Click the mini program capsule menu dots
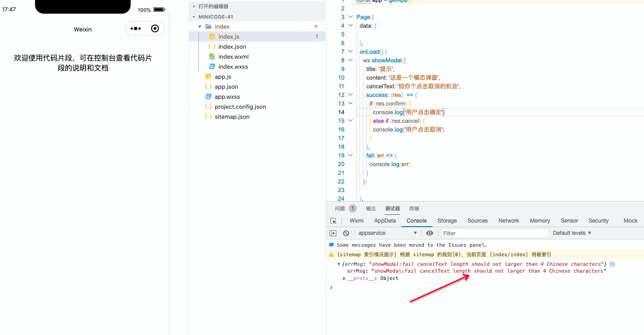644x335 pixels. click(136, 29)
